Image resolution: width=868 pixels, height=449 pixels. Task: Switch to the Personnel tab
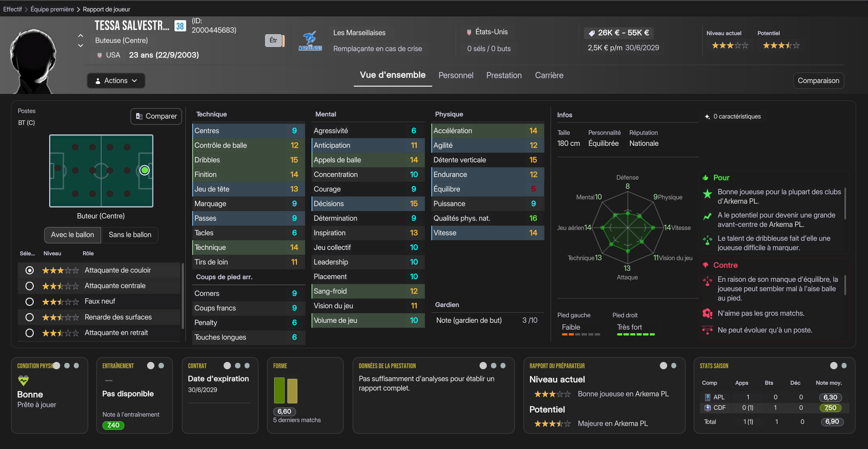click(456, 75)
